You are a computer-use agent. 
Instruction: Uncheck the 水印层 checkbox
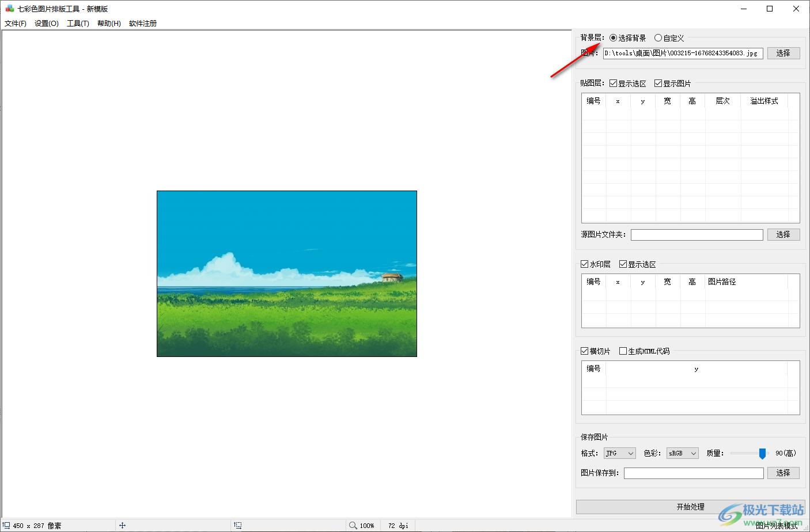coord(585,264)
